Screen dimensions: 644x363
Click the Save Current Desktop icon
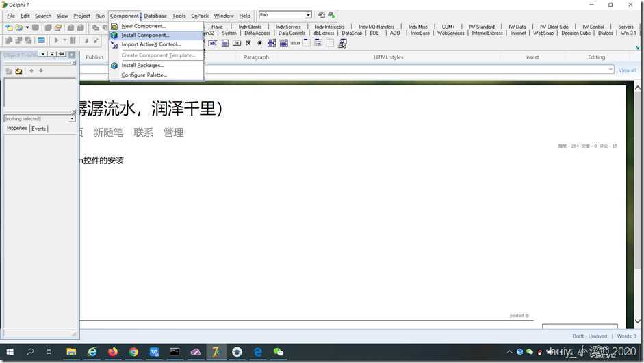click(x=322, y=15)
